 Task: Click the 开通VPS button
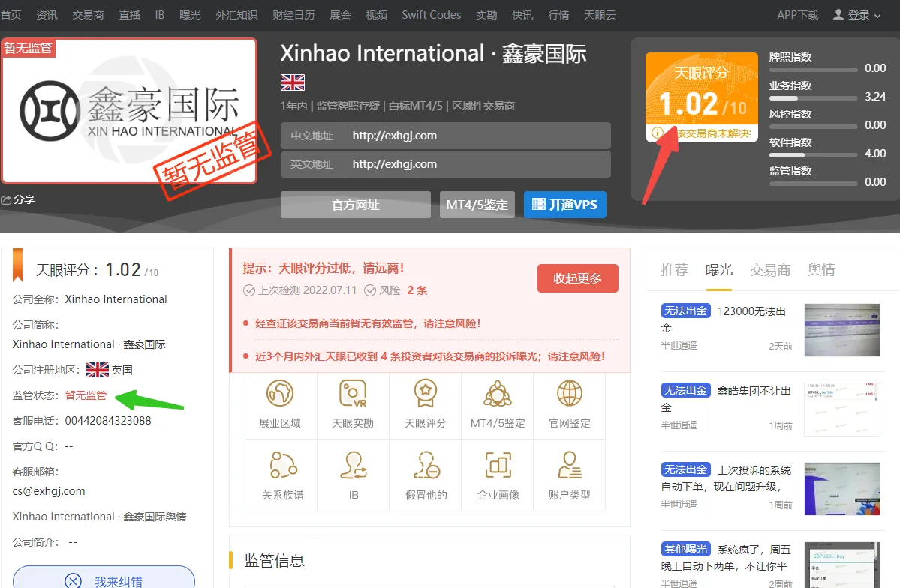point(564,205)
